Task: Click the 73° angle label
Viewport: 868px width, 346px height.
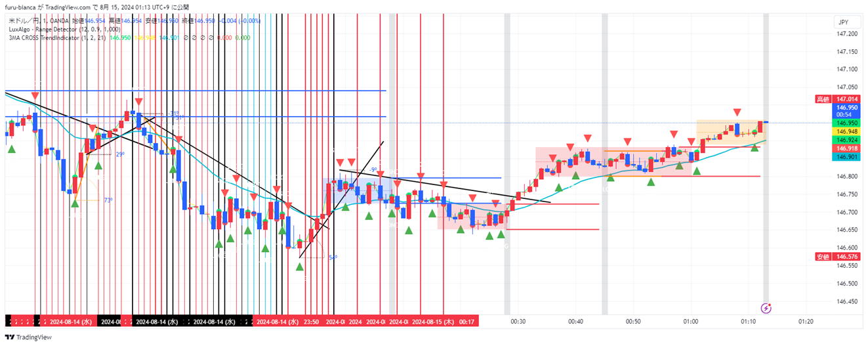Action: (x=108, y=200)
